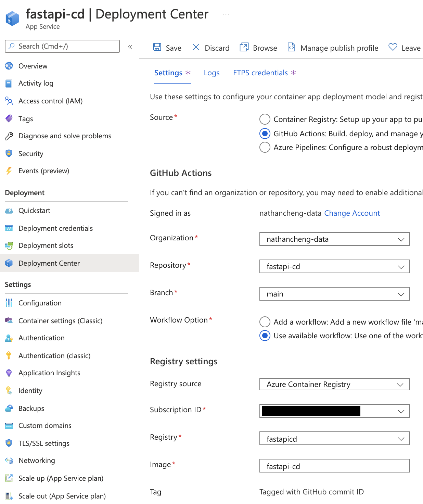423x504 pixels.
Task: Click the Security shield icon
Action: pyautogui.click(x=9, y=153)
